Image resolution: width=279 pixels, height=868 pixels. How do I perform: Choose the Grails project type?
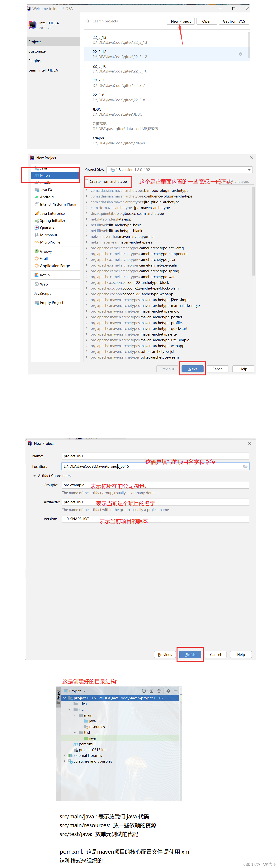[42, 258]
